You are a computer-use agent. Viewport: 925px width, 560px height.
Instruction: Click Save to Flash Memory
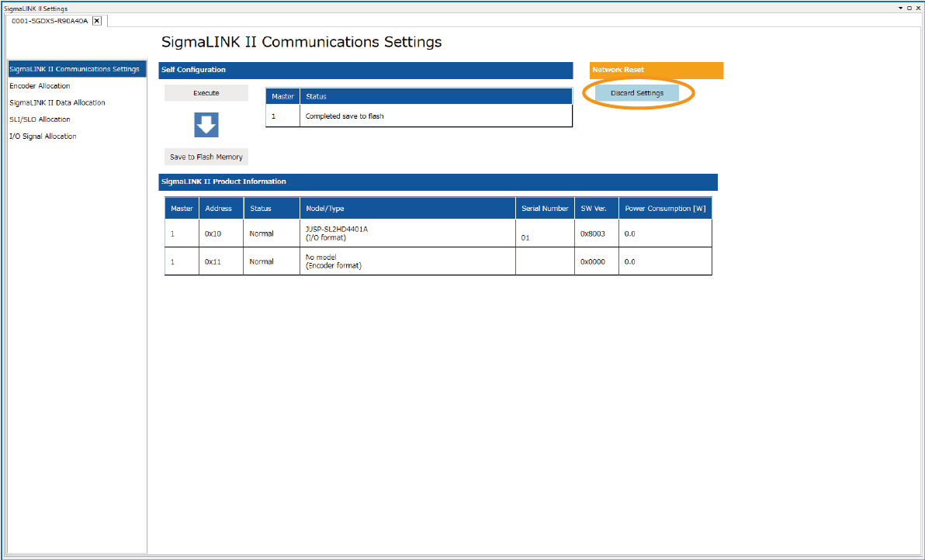[206, 157]
